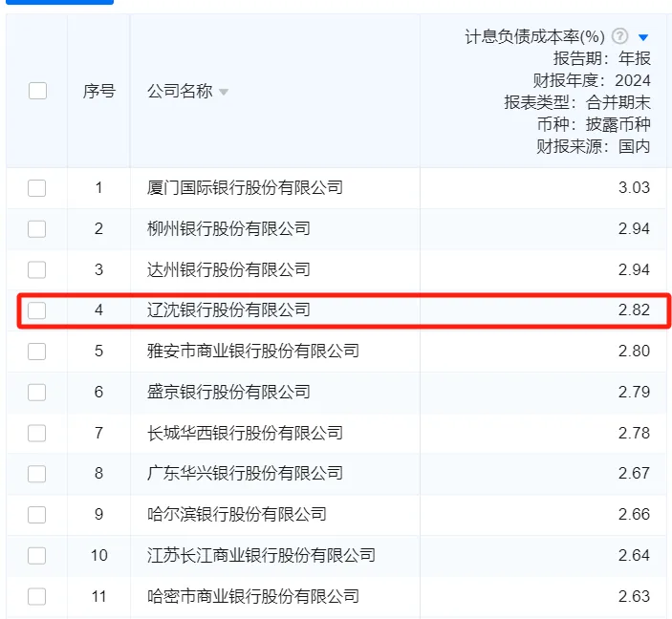Check the box for 广东华兴银行股份有限公司
This screenshot has height=619, width=672.
pyautogui.click(x=37, y=474)
